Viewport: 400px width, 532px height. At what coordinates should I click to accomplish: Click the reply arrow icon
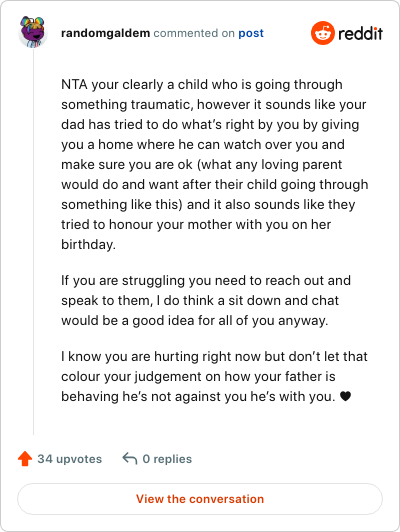130,458
